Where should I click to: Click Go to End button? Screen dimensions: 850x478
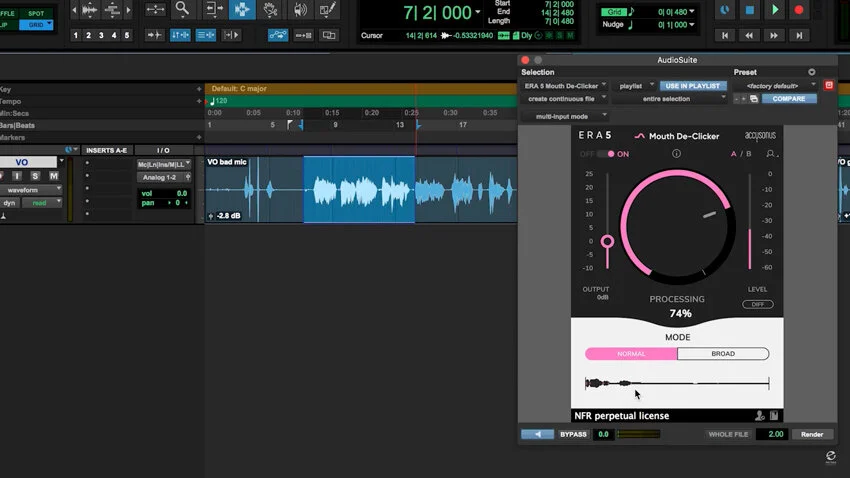click(799, 35)
